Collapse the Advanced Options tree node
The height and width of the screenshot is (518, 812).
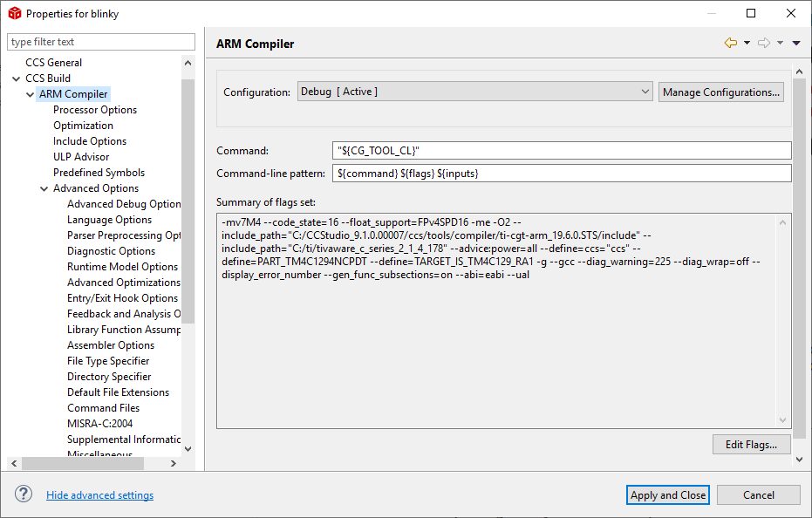click(44, 188)
